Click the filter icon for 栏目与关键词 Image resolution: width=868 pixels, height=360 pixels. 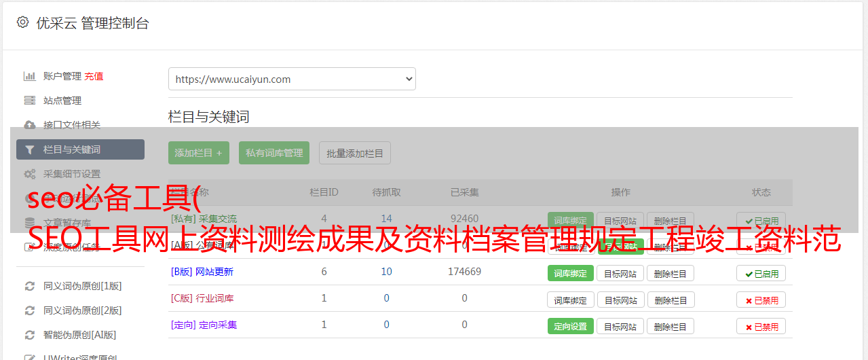[x=30, y=149]
